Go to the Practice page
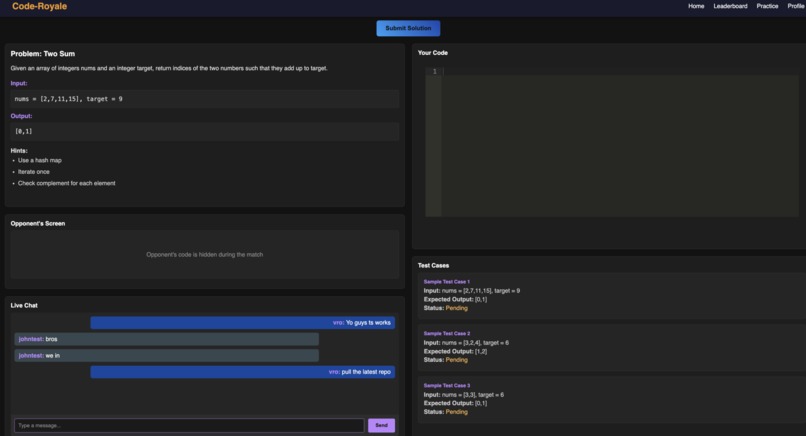This screenshot has width=806, height=436. tap(767, 6)
